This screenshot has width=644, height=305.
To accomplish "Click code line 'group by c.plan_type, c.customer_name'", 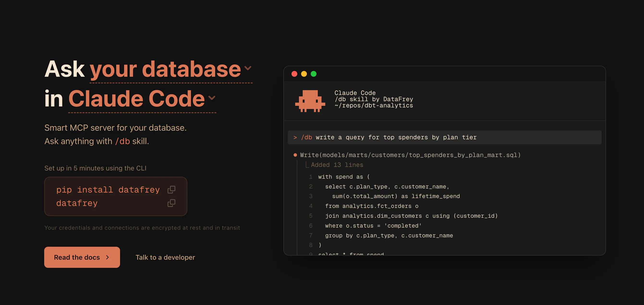I will point(389,235).
